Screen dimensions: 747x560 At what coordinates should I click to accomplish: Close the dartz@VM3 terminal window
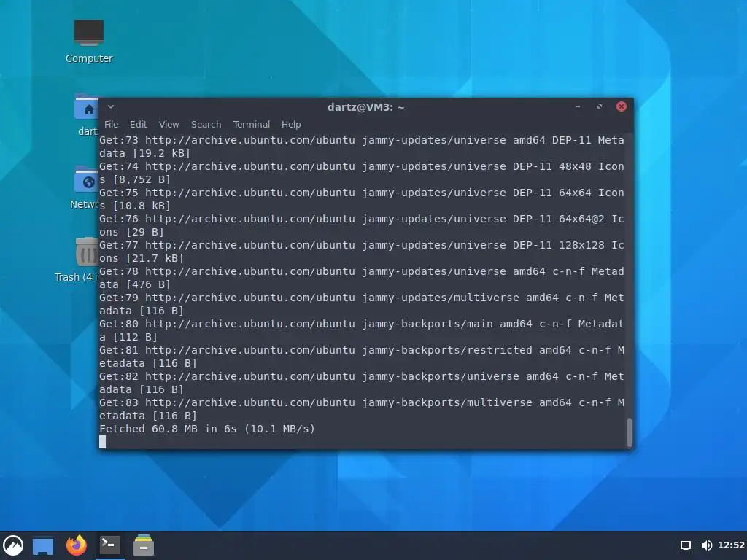[622, 106]
